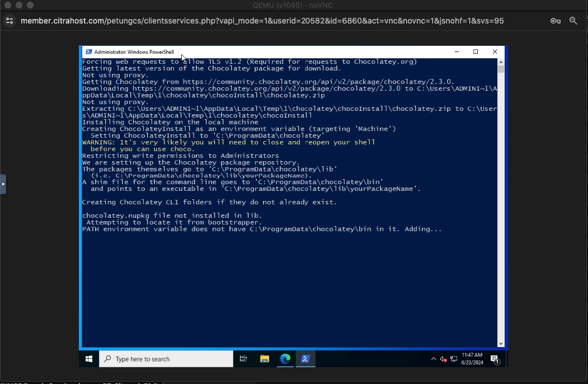Click the 'PATH environment variable' output line
Screen dimensions: 588x384
click(x=262, y=229)
